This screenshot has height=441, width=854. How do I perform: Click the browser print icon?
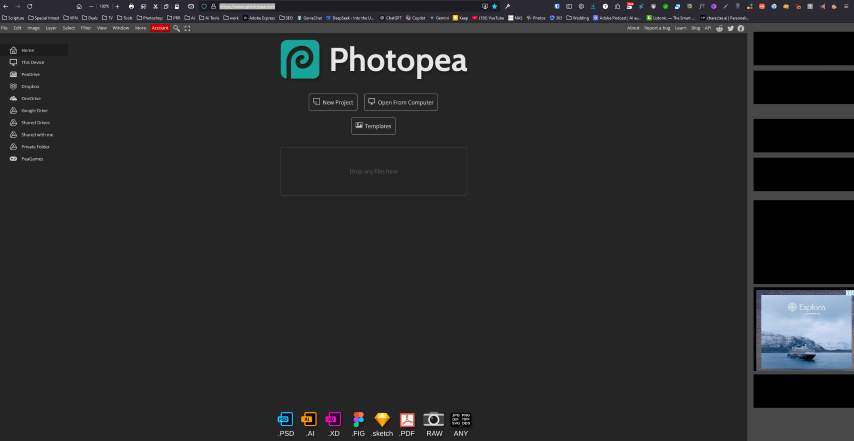(131, 7)
